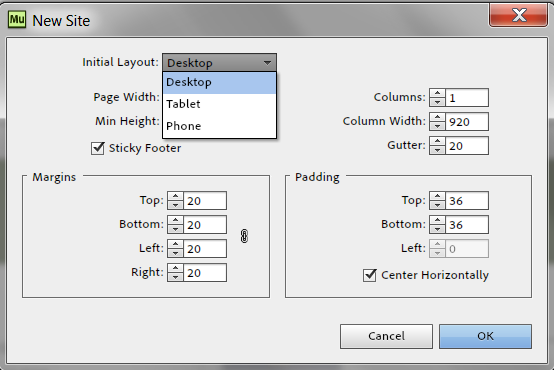Close the New Site dialog
This screenshot has width=554, height=370.
coord(518,15)
